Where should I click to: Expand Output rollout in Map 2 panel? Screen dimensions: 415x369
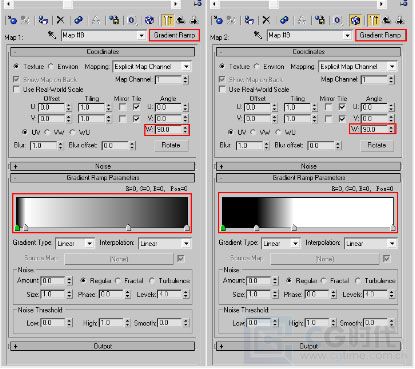(x=308, y=346)
